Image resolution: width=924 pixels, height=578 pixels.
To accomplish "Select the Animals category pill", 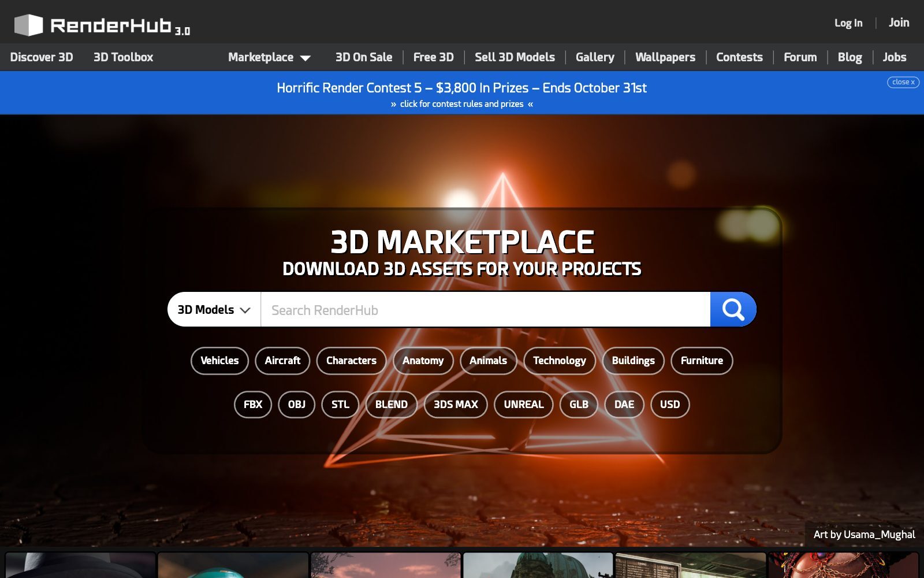I will click(x=488, y=361).
